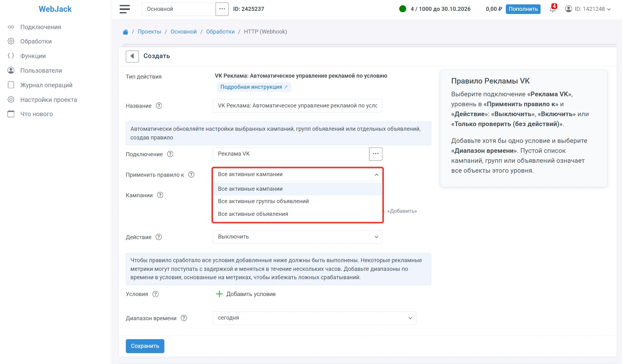The height and width of the screenshot is (364, 622).
Task: Open account menu ID: 1421248
Action: coord(588,9)
